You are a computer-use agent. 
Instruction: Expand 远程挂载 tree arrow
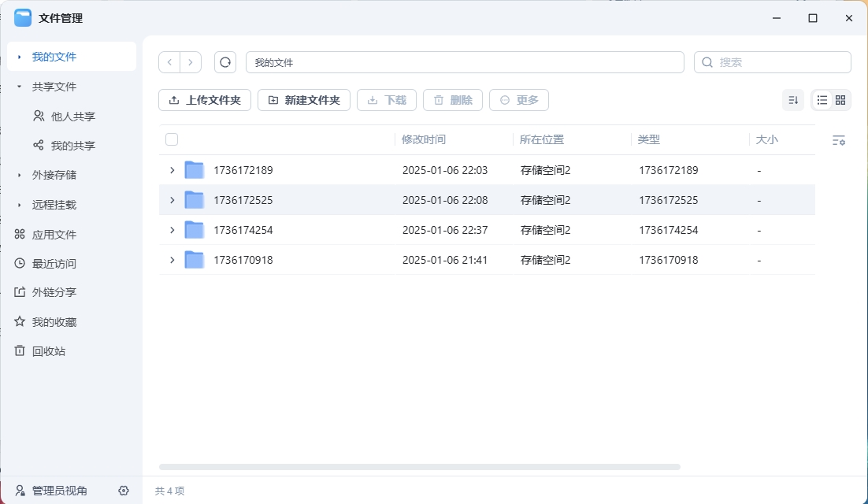(x=20, y=205)
